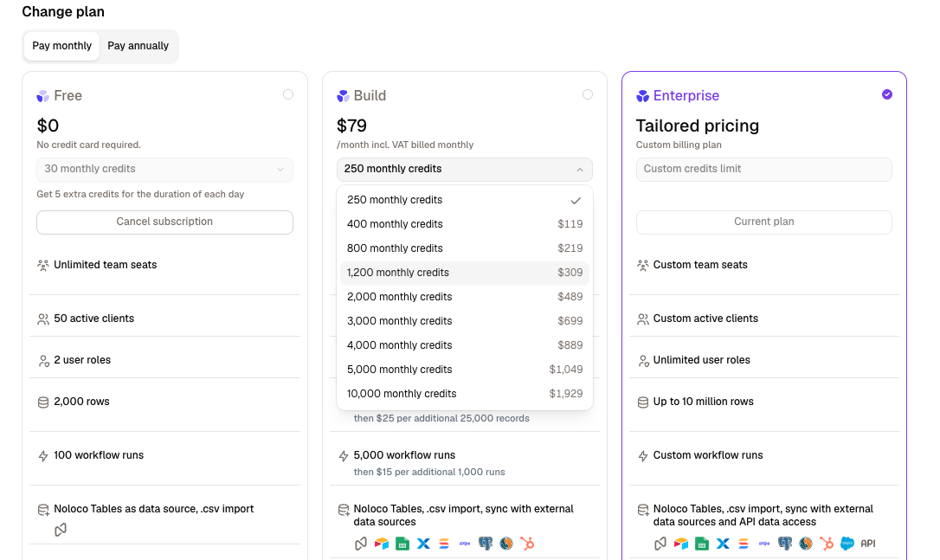Click icon beside Unlimited user roles
The height and width of the screenshot is (560, 940).
643,360
